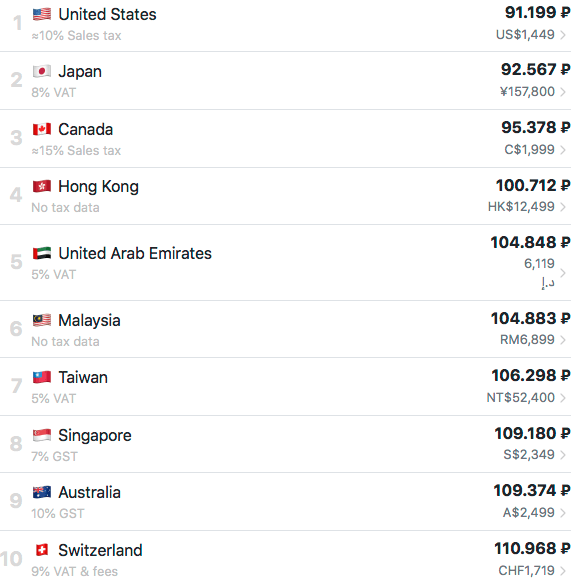Expand United States price chevron at US$1,449
Viewport: 579px width, 586px height.
[x=563, y=35]
